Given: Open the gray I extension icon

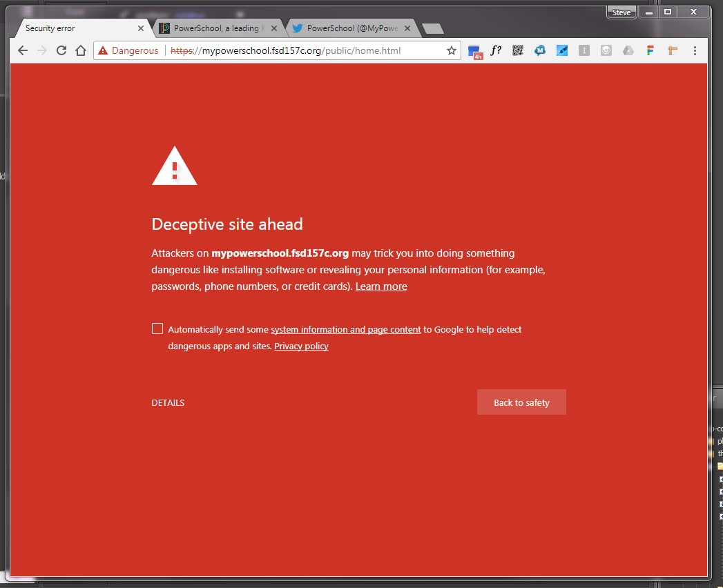Looking at the screenshot, I should [x=584, y=50].
